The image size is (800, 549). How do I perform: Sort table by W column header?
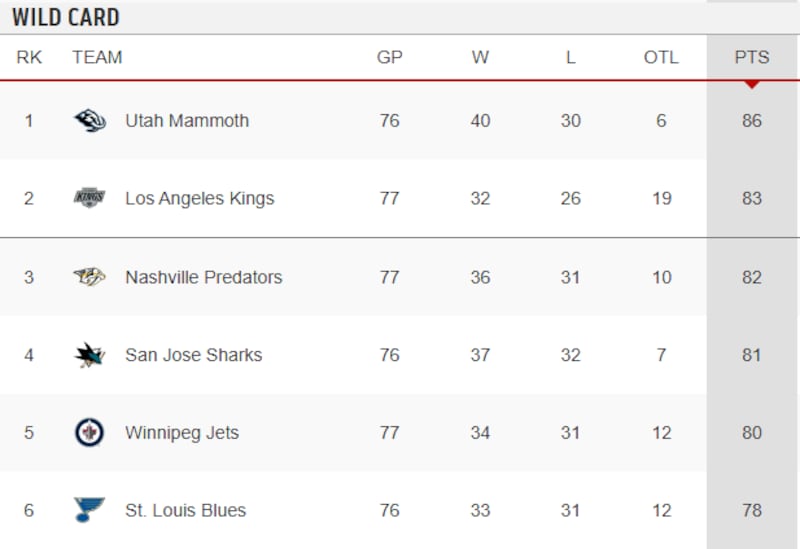(480, 58)
